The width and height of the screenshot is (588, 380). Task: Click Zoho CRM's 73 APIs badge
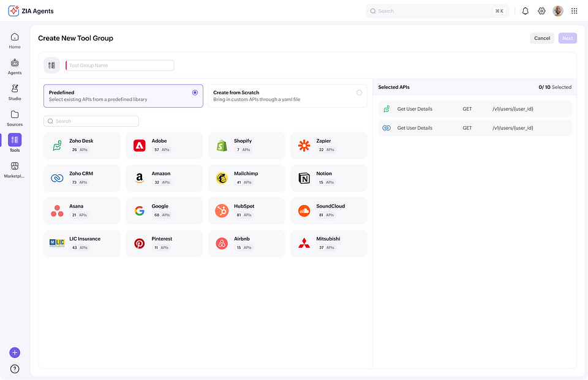[80, 182]
